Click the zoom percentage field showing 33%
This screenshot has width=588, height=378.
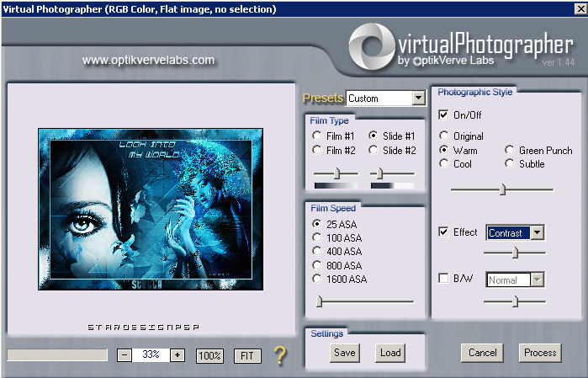click(151, 354)
